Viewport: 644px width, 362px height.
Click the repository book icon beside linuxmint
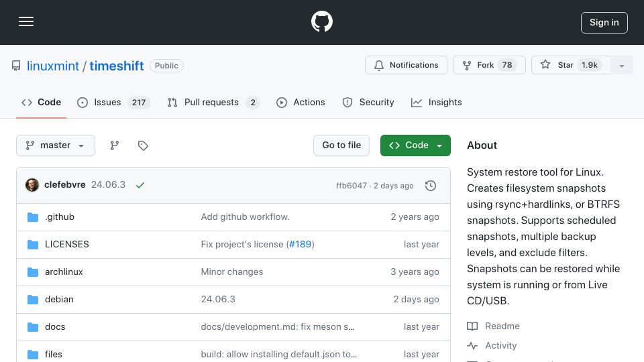coord(16,66)
